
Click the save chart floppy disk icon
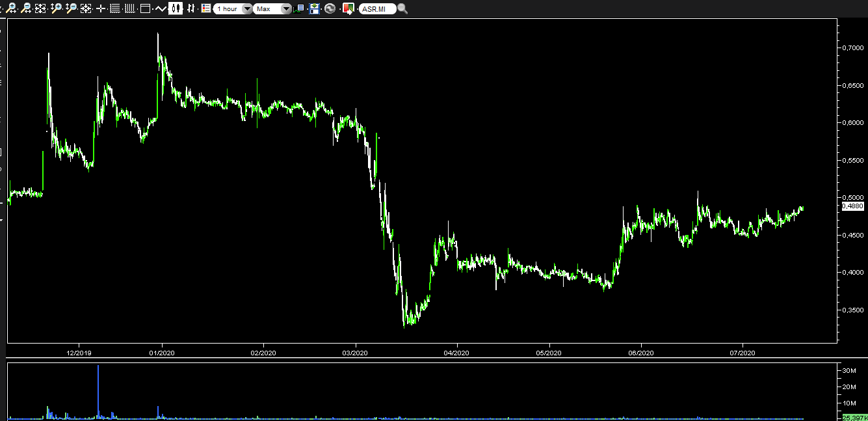315,8
